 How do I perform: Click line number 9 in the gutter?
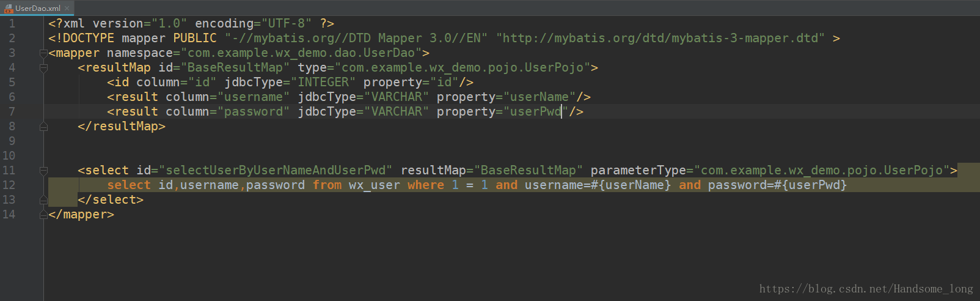(x=12, y=141)
